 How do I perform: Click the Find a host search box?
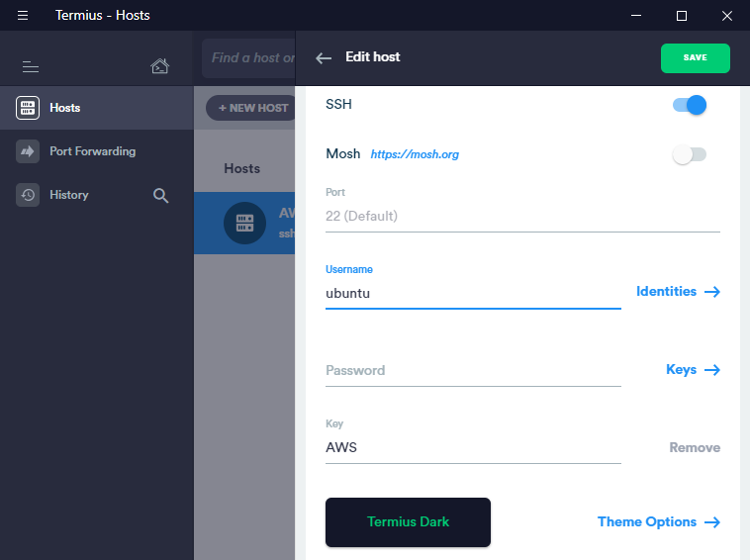pos(248,57)
